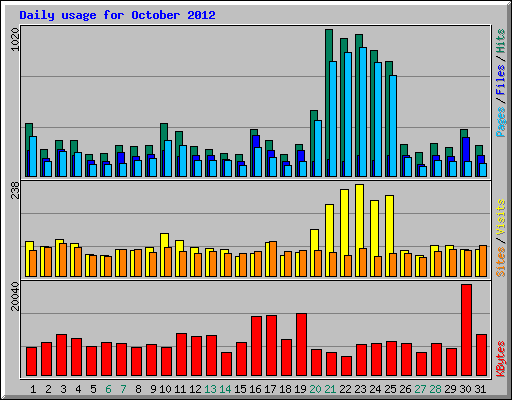Click day 21 weekend label
The height and width of the screenshot is (400, 512).
tap(330, 389)
